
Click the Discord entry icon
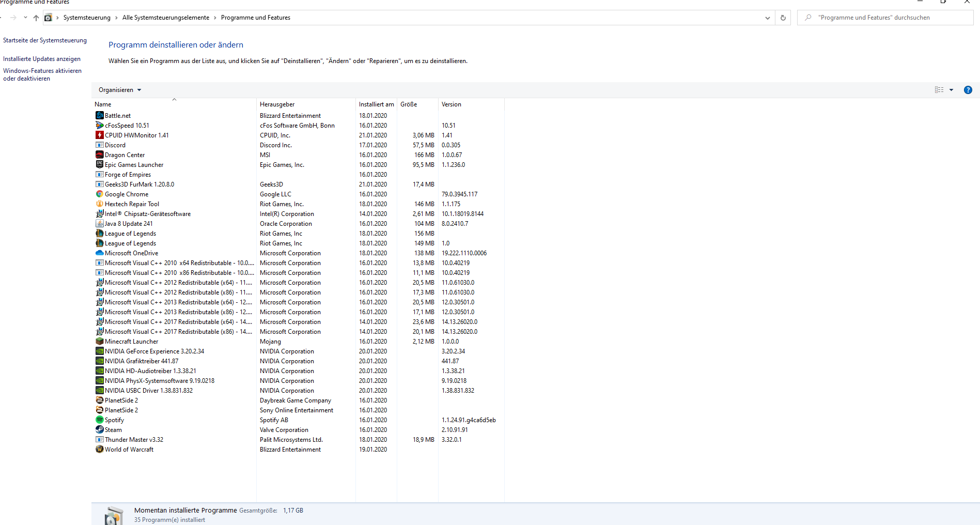click(x=100, y=145)
